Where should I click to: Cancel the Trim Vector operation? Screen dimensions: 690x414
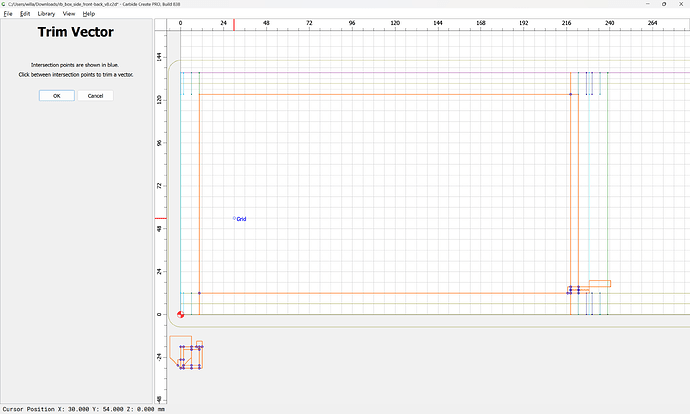pos(96,96)
